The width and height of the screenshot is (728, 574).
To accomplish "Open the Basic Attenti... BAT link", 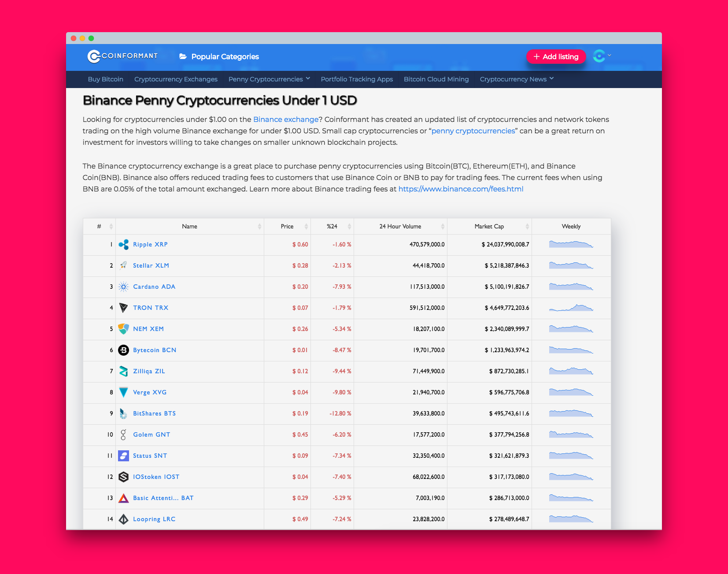I will (163, 498).
